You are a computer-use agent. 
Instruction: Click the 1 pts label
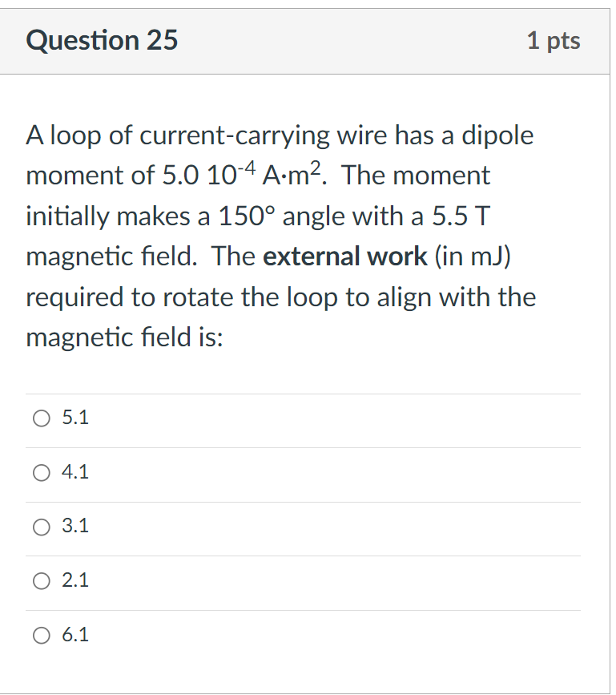click(555, 40)
